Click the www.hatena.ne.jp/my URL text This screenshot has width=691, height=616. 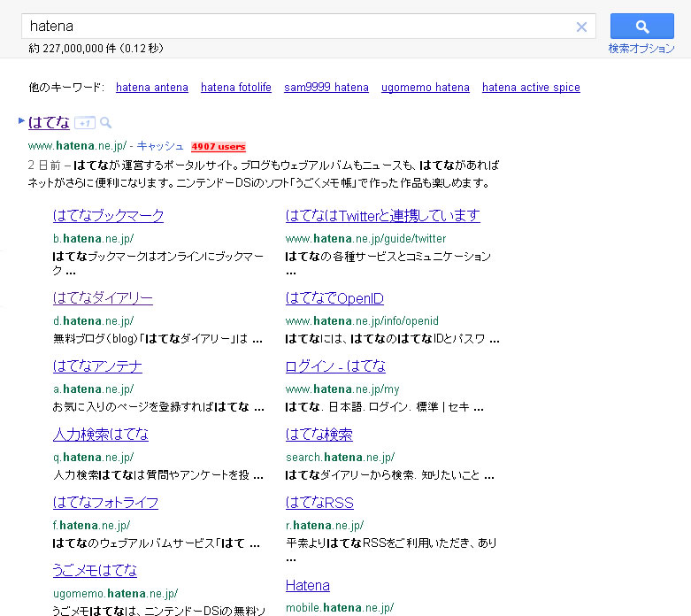pyautogui.click(x=342, y=389)
